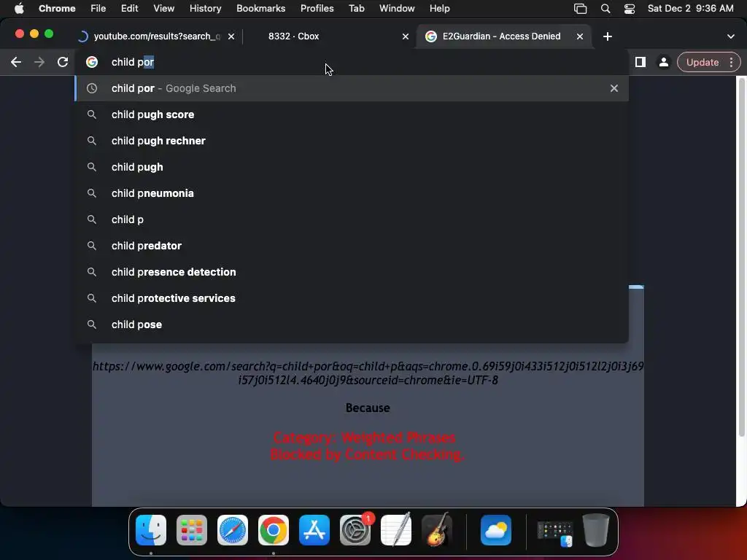Go back using the back arrow
This screenshot has width=747, height=560.
point(16,63)
